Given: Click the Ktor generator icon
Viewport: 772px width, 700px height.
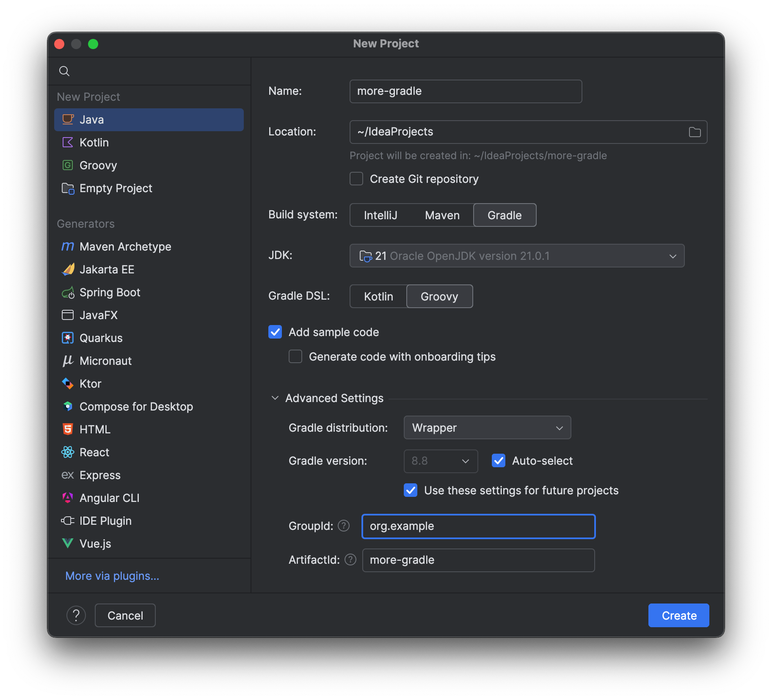Looking at the screenshot, I should (x=68, y=384).
